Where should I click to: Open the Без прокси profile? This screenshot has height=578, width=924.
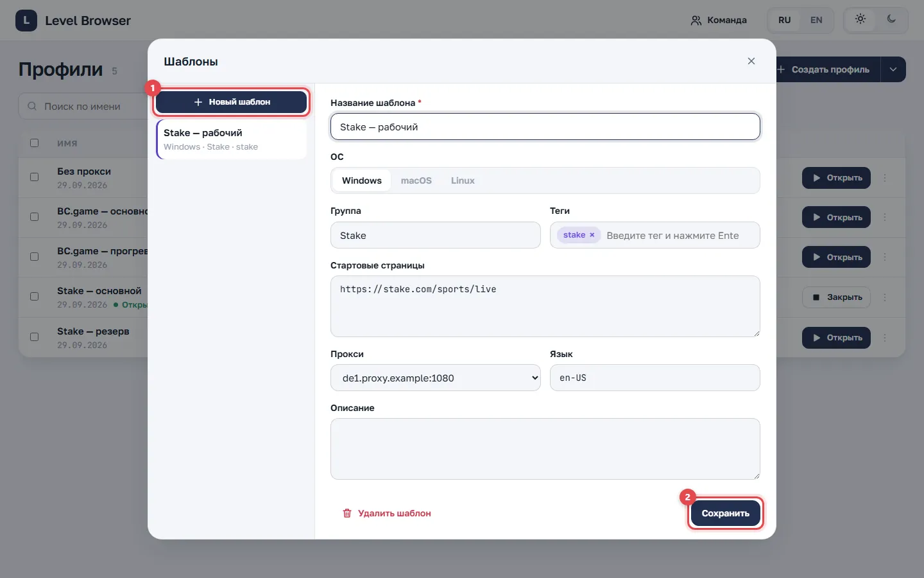(x=836, y=178)
